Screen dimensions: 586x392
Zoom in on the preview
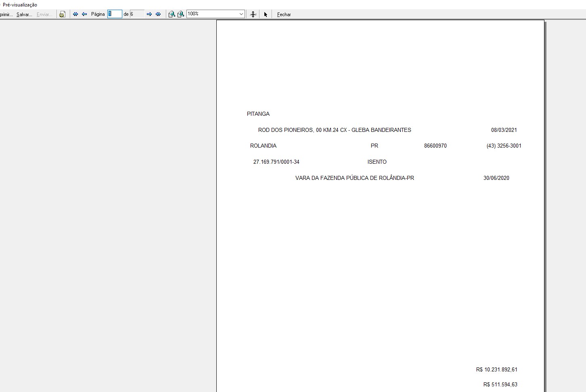[181, 14]
